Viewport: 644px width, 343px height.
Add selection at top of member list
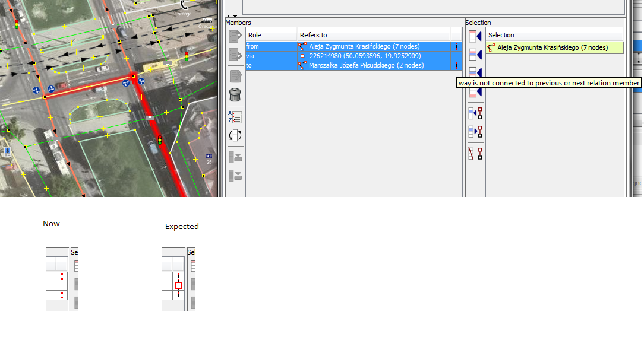[475, 36]
